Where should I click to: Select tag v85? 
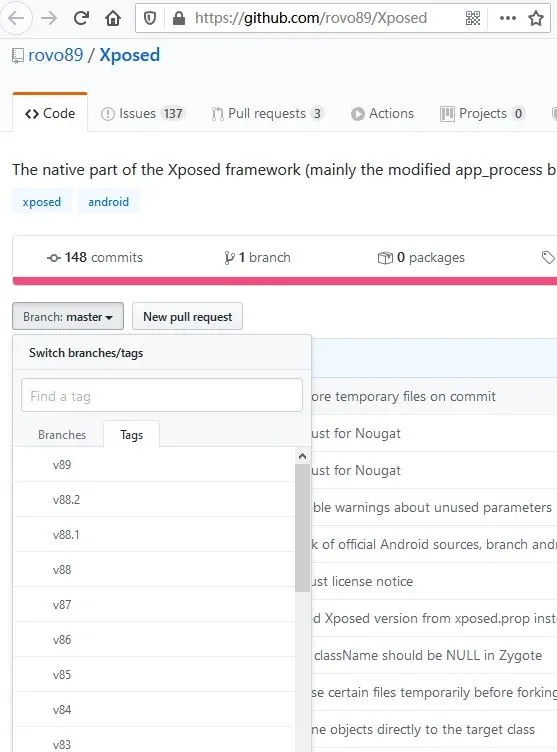154,675
